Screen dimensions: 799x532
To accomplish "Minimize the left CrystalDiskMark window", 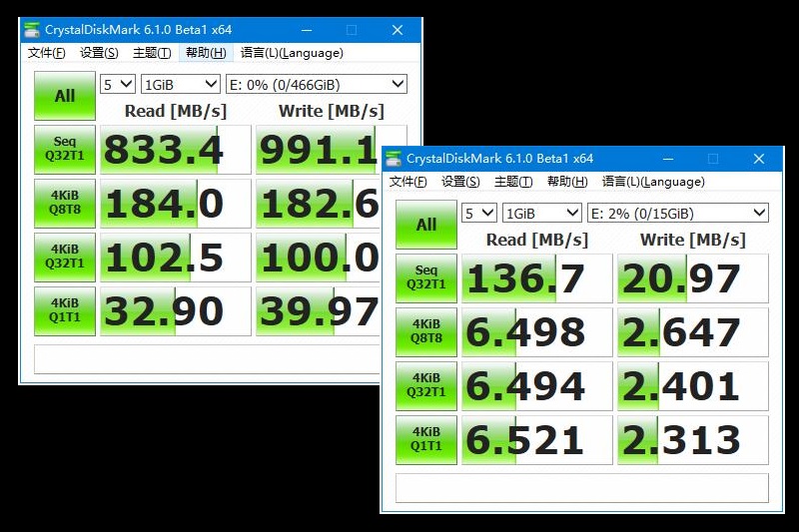I will [307, 30].
